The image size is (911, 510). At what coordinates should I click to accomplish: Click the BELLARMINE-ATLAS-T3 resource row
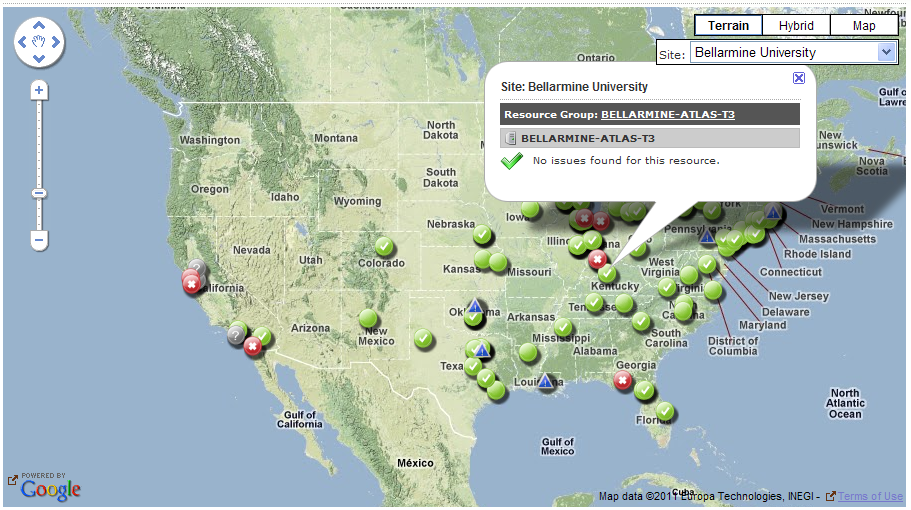tap(650, 138)
